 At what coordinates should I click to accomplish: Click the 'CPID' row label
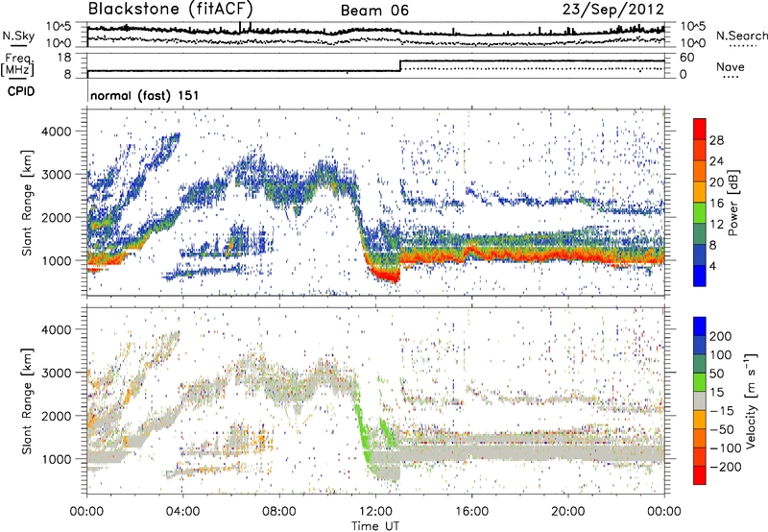(x=21, y=91)
